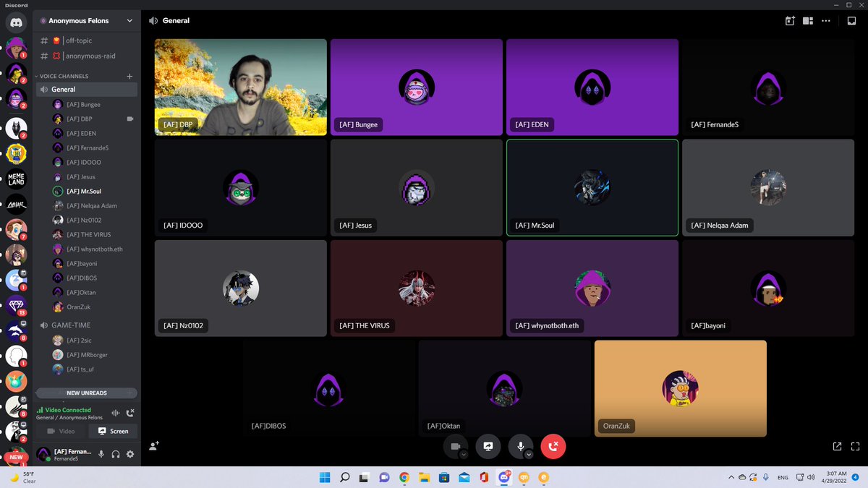Select the General voice channel

pos(87,90)
